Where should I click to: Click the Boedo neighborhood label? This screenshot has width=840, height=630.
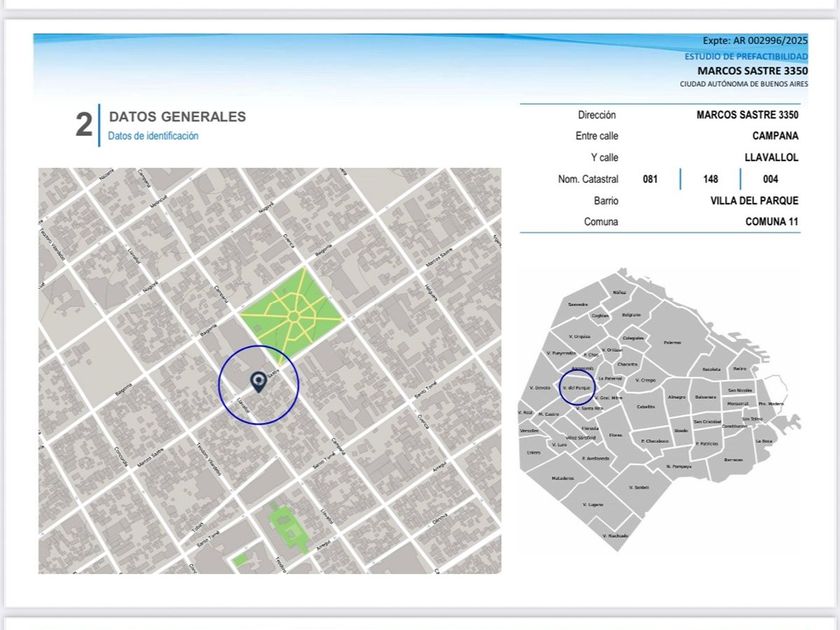[x=681, y=430]
